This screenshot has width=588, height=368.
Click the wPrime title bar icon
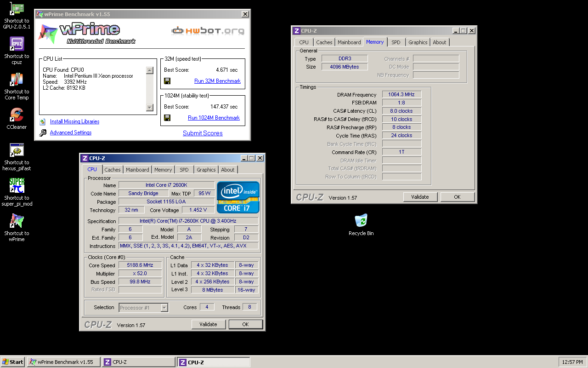pos(40,14)
